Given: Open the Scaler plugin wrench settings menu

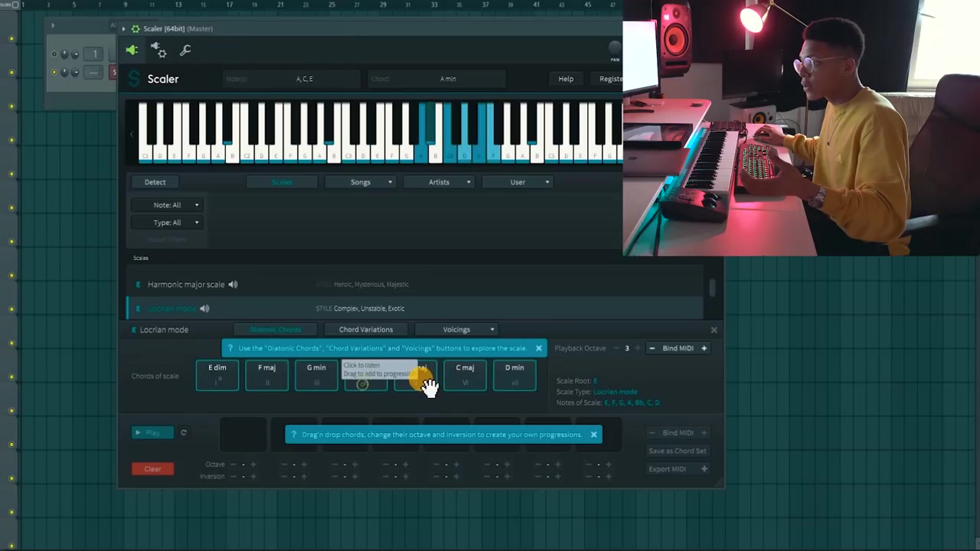Looking at the screenshot, I should (x=185, y=50).
